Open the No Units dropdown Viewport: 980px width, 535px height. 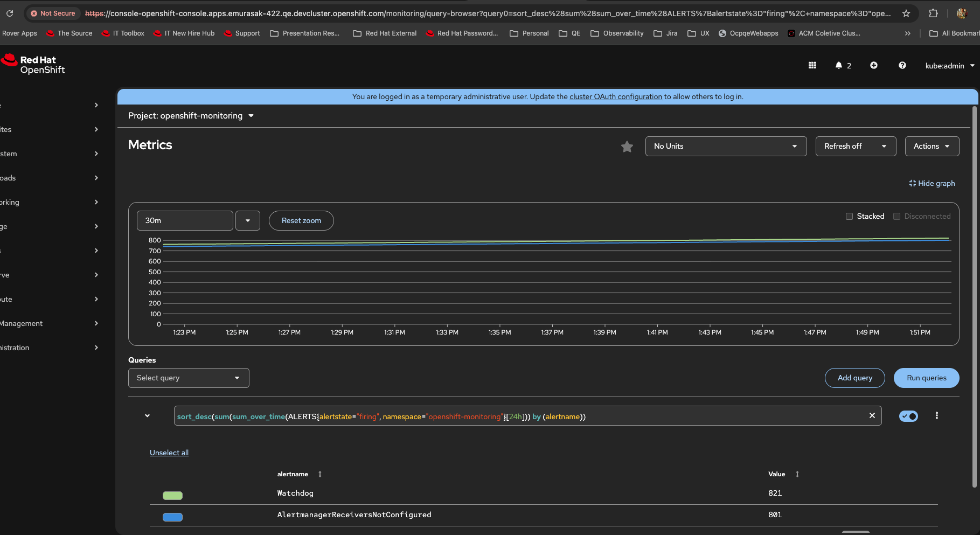(725, 146)
